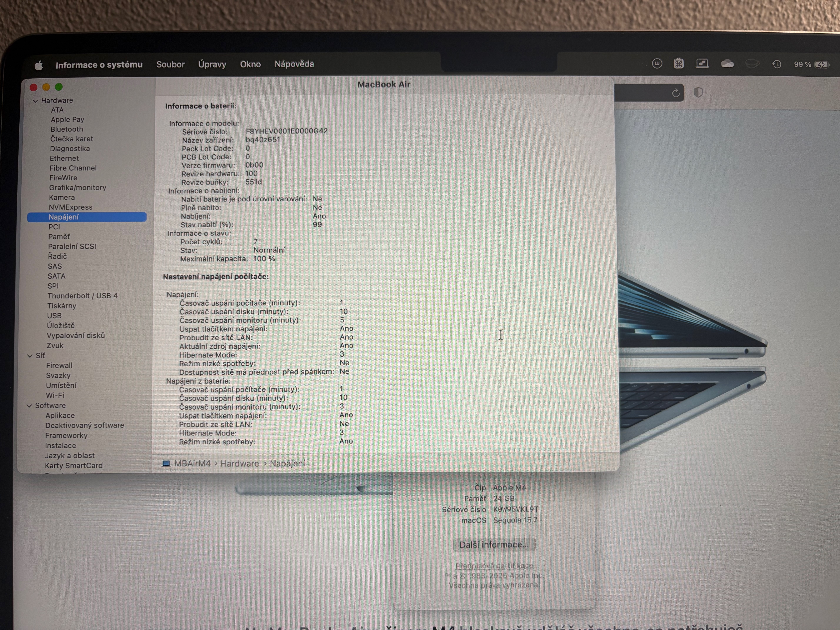Viewport: 840px width, 630px height.
Task: Click the coffee cup menu bar icon
Action: [x=752, y=64]
